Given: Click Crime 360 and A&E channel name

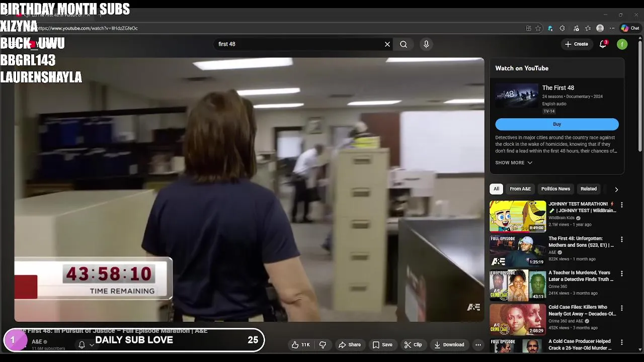Looking at the screenshot, I should pos(566,321).
